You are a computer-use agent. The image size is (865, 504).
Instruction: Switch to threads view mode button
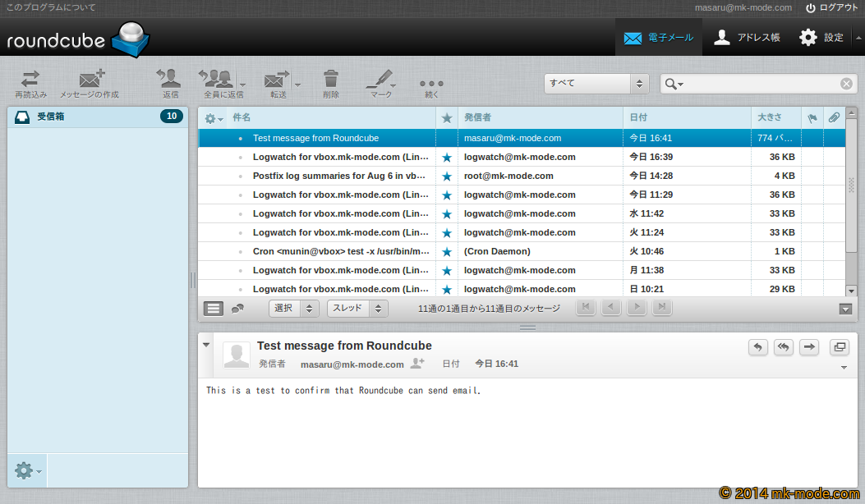[237, 309]
